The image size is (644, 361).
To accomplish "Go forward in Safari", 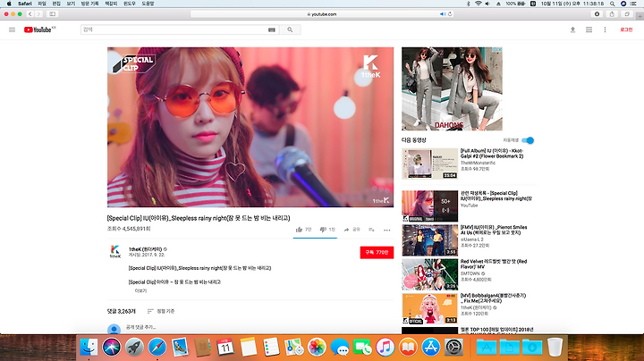I will click(x=38, y=14).
